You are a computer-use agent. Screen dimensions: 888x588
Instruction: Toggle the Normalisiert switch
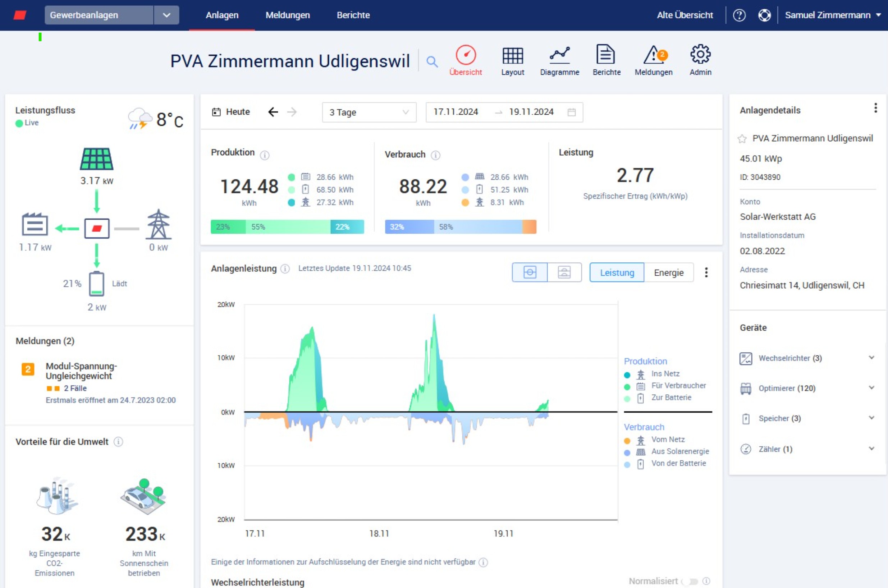pos(690,581)
